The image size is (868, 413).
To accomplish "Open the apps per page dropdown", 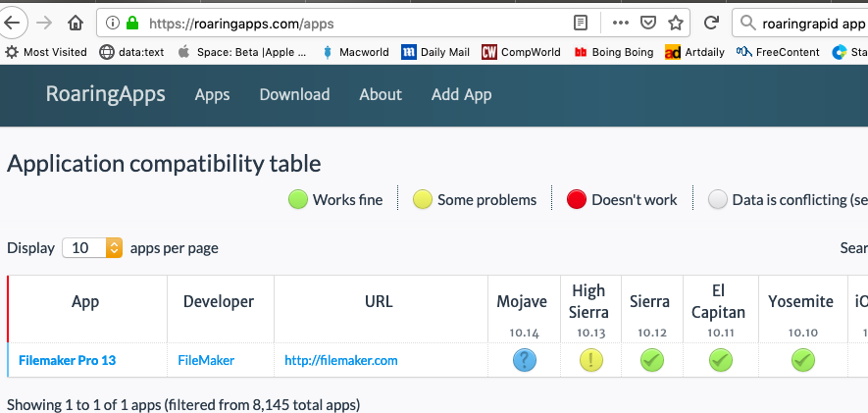I will 92,248.
